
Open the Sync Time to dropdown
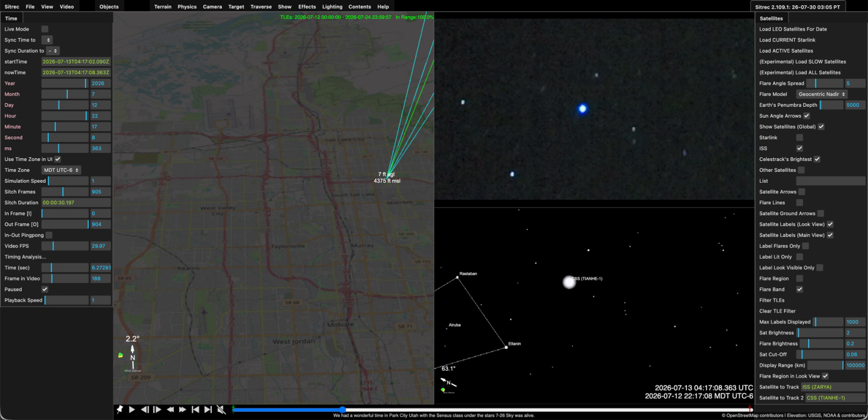point(47,40)
